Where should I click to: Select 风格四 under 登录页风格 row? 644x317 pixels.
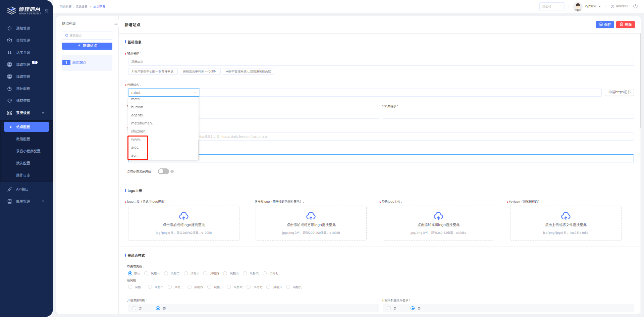pyautogui.click(x=205, y=273)
